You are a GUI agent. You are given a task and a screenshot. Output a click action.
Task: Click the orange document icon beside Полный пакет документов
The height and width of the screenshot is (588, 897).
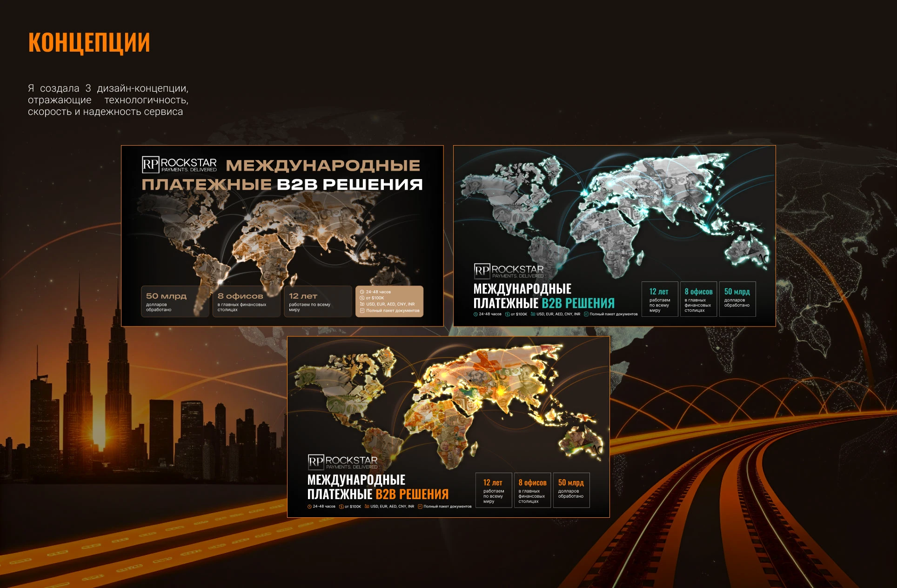[x=420, y=507]
